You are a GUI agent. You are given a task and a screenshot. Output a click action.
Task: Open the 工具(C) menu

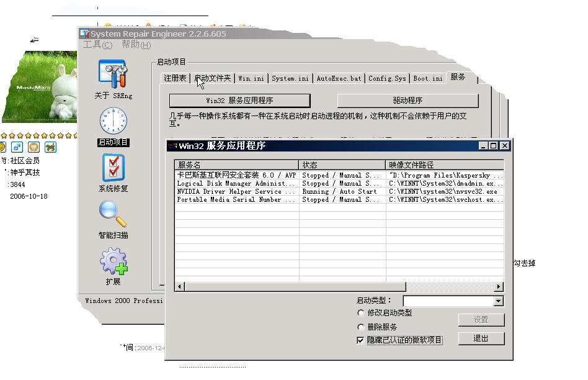(97, 45)
